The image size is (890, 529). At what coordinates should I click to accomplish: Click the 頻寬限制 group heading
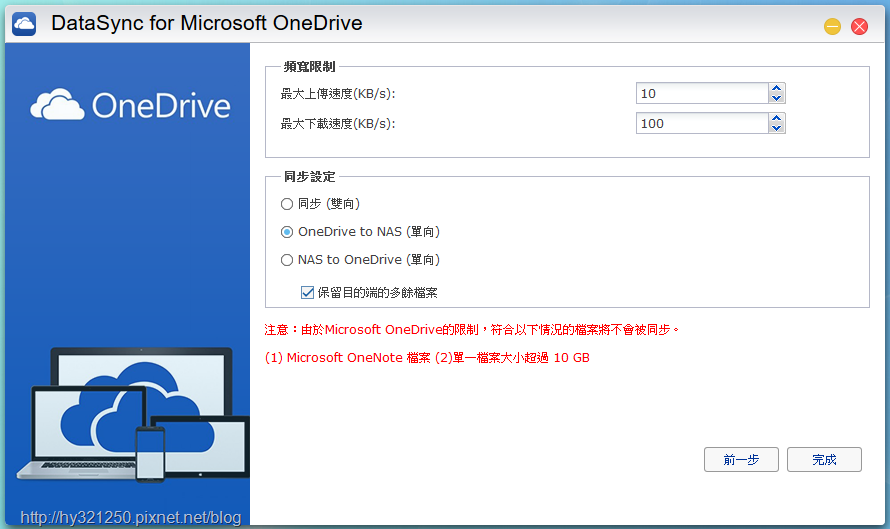[x=309, y=67]
